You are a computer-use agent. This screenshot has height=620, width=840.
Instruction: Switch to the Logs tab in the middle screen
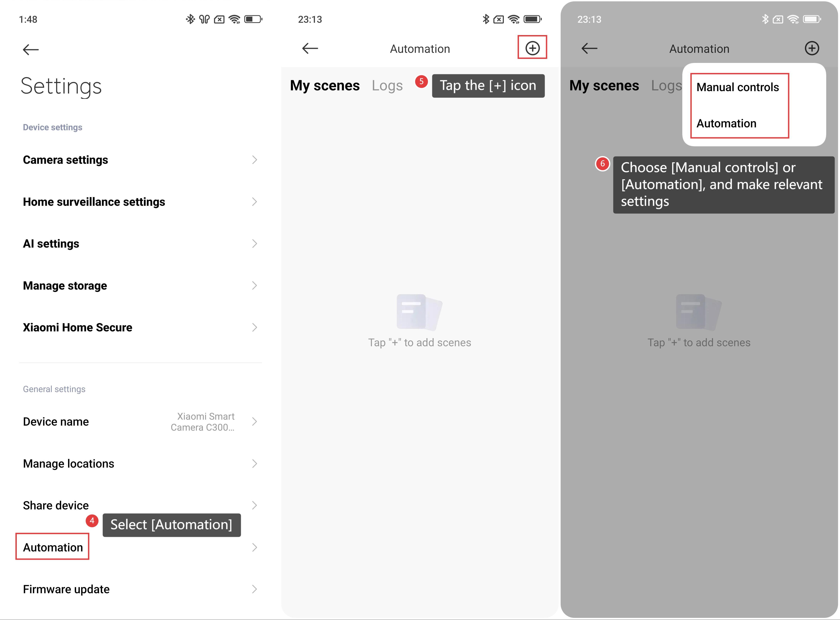(x=387, y=86)
